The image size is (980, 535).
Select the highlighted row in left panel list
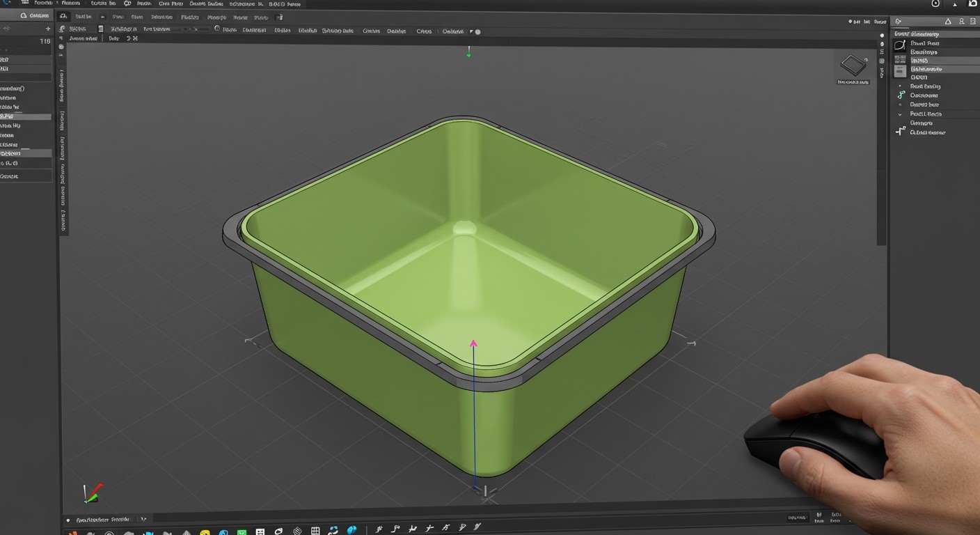coord(26,117)
